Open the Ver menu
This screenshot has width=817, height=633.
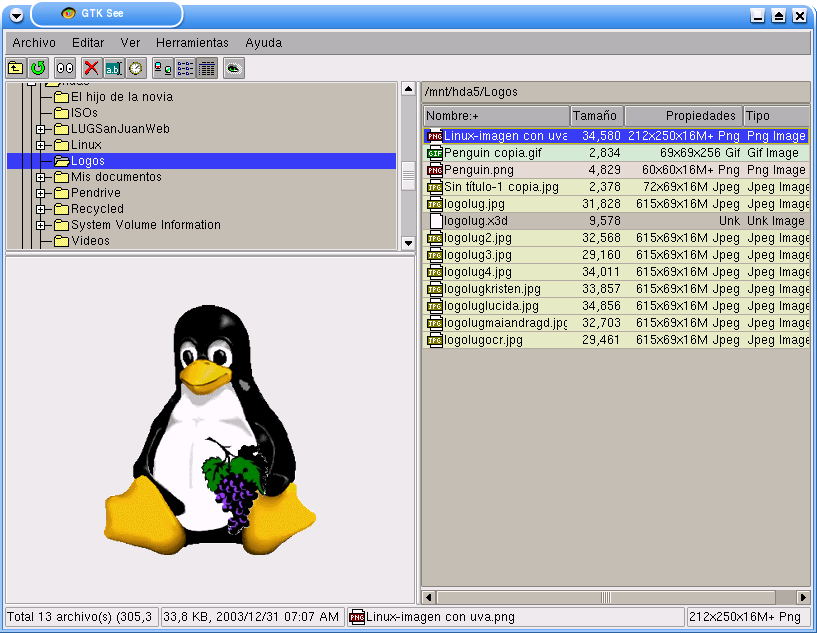click(x=130, y=43)
